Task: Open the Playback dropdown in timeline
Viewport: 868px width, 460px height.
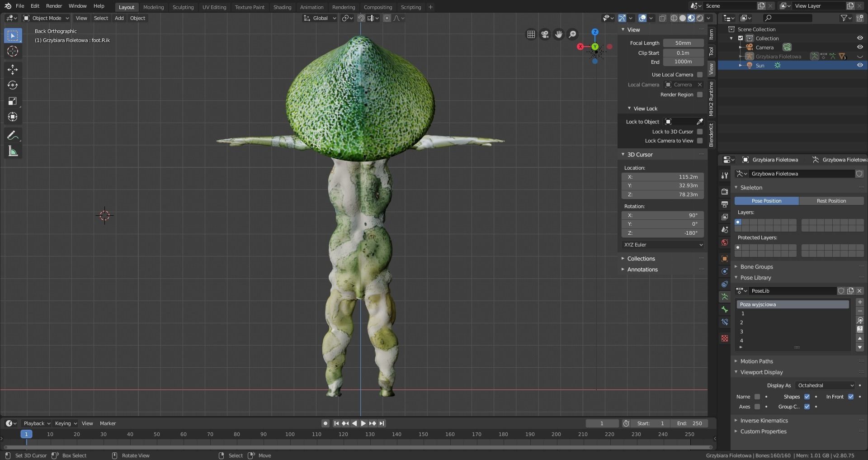Action: click(x=37, y=423)
